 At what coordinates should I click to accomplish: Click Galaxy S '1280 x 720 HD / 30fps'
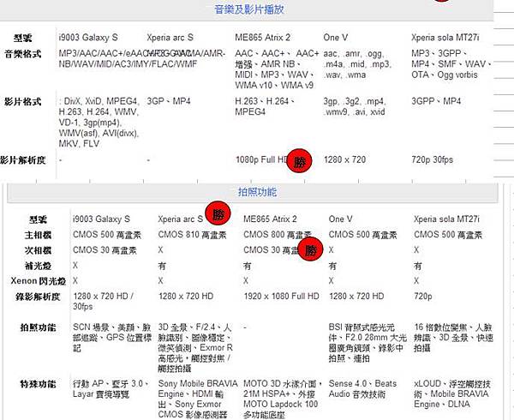tap(103, 302)
